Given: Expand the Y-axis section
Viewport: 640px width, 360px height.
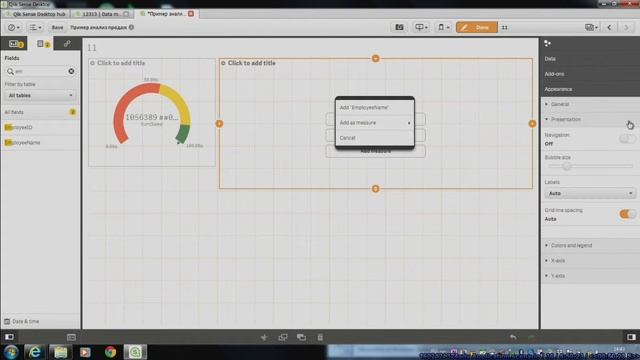Looking at the screenshot, I should coord(590,276).
